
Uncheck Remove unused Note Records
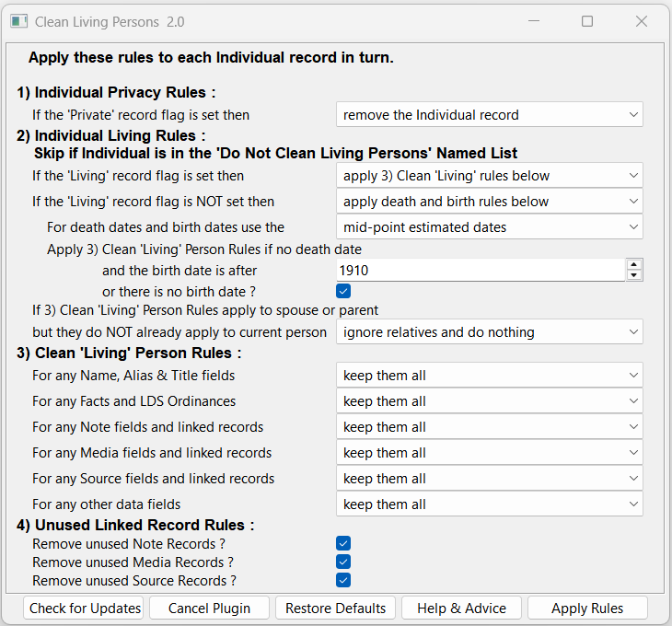click(x=343, y=543)
